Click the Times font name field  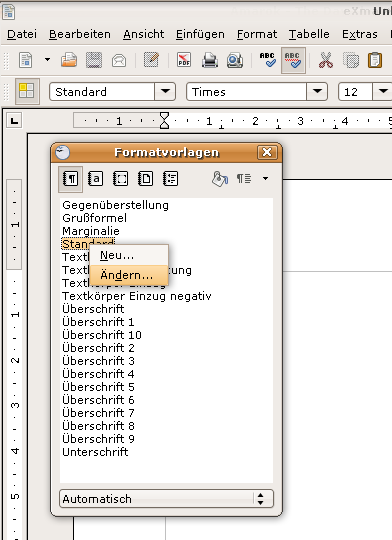(x=246, y=92)
